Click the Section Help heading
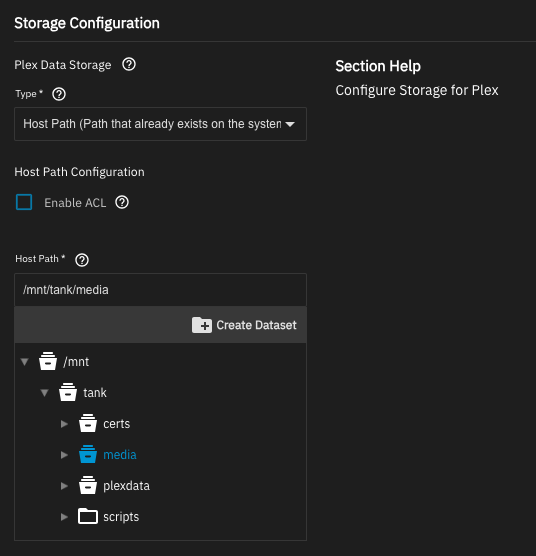Screen dimensions: 536x556 pyautogui.click(x=378, y=66)
